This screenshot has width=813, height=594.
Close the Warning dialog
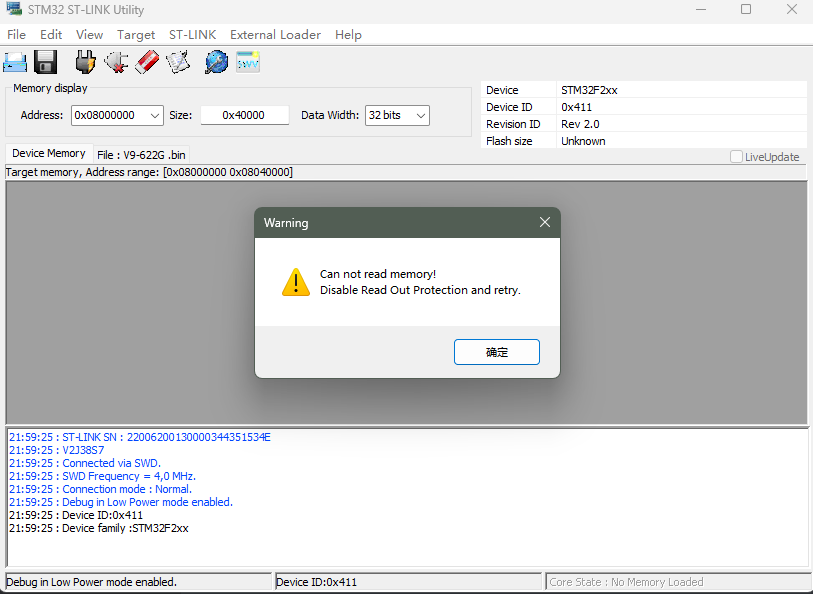point(544,222)
